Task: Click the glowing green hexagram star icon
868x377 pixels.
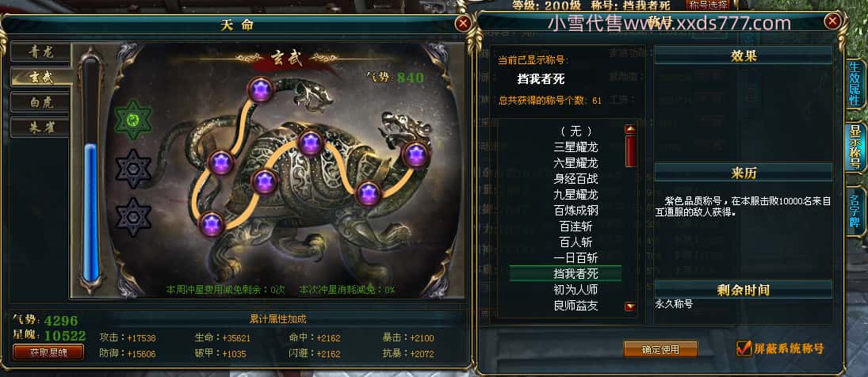Action: 133,120
